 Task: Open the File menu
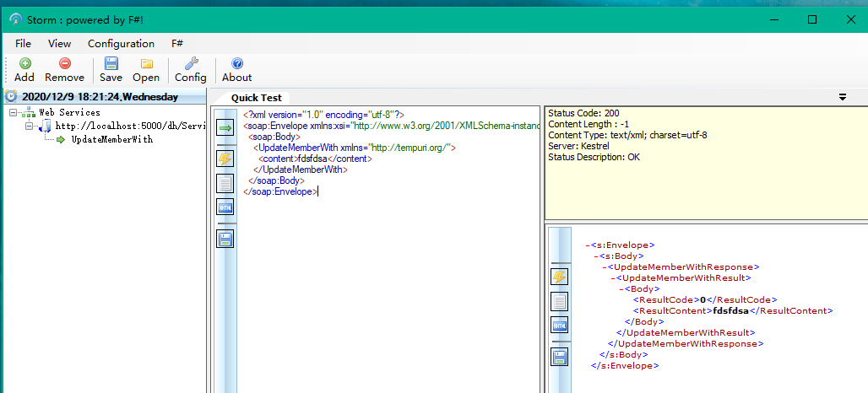(x=24, y=44)
